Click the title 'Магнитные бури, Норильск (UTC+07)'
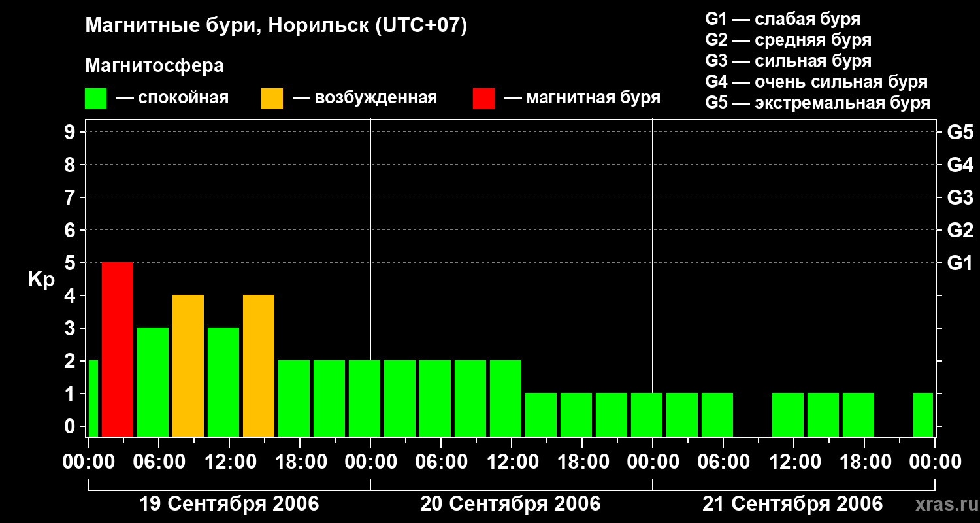The height and width of the screenshot is (523, 980). point(276,26)
